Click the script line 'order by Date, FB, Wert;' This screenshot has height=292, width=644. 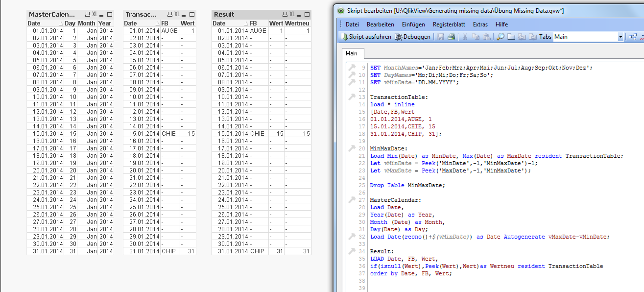coord(411,273)
